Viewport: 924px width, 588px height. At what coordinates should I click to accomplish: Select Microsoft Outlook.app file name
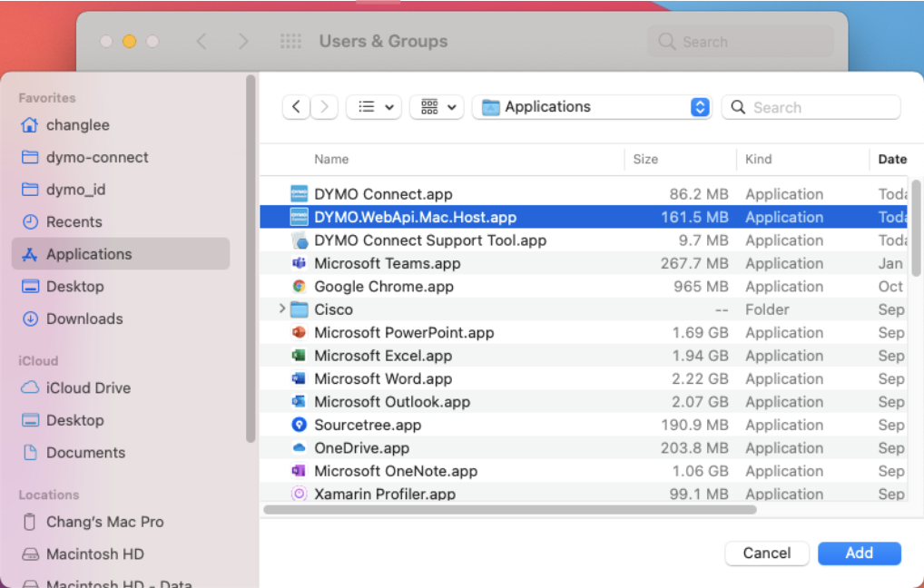click(392, 402)
